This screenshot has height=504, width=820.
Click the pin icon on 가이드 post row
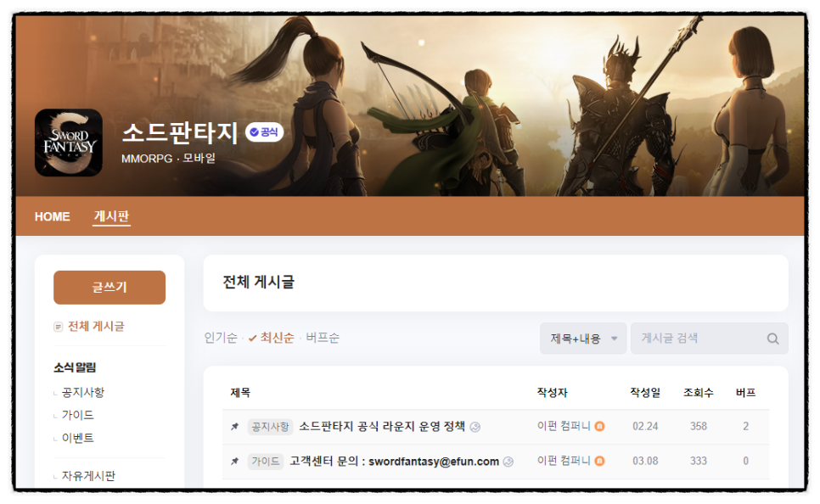[x=235, y=461]
